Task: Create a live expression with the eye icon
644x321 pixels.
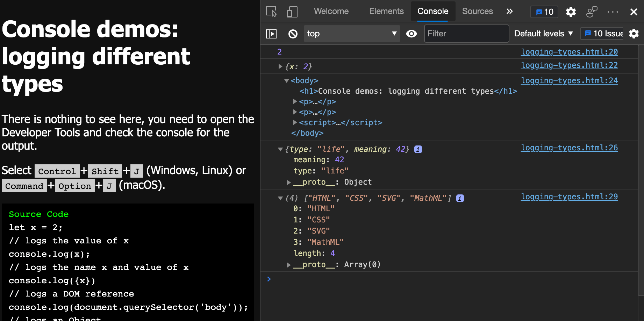Action: pos(412,34)
